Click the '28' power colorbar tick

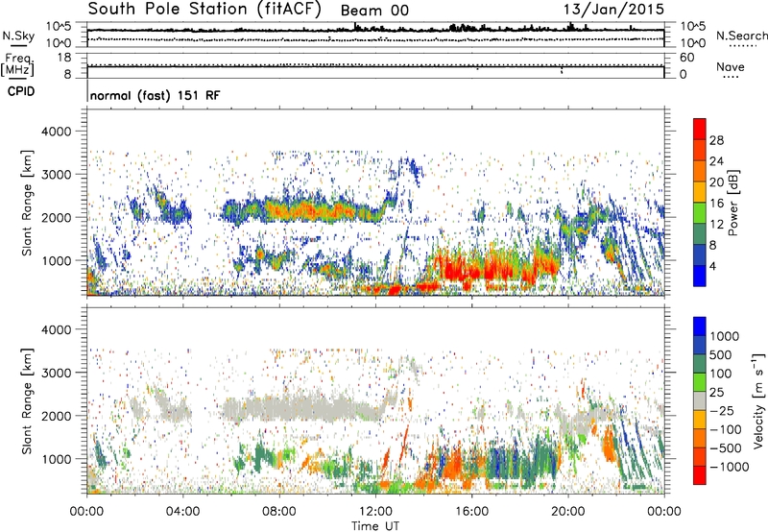click(x=716, y=140)
